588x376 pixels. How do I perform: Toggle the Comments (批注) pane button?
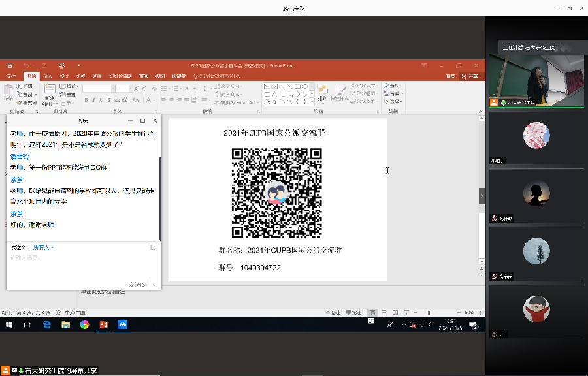[x=353, y=312]
